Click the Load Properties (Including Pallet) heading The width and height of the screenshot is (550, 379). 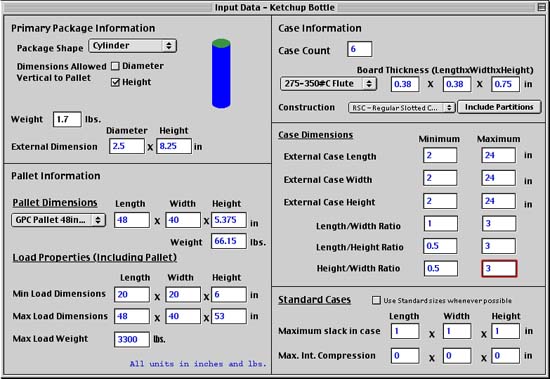pyautogui.click(x=95, y=258)
